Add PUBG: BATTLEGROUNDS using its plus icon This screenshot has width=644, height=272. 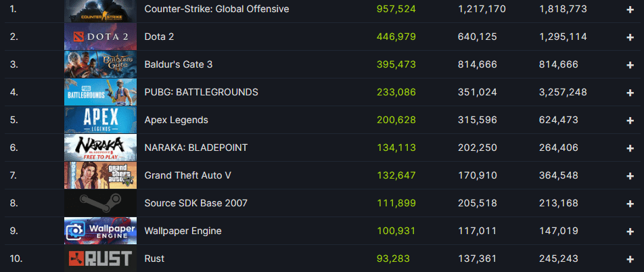click(630, 93)
